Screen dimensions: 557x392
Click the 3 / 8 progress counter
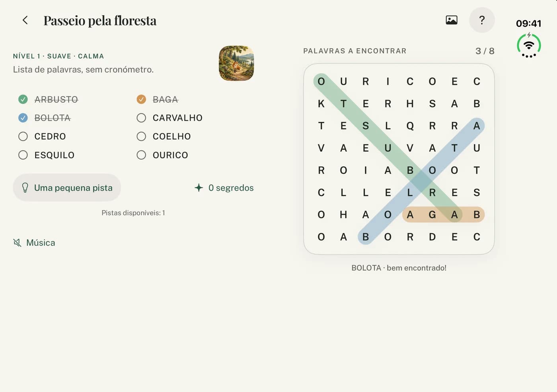[x=485, y=51]
